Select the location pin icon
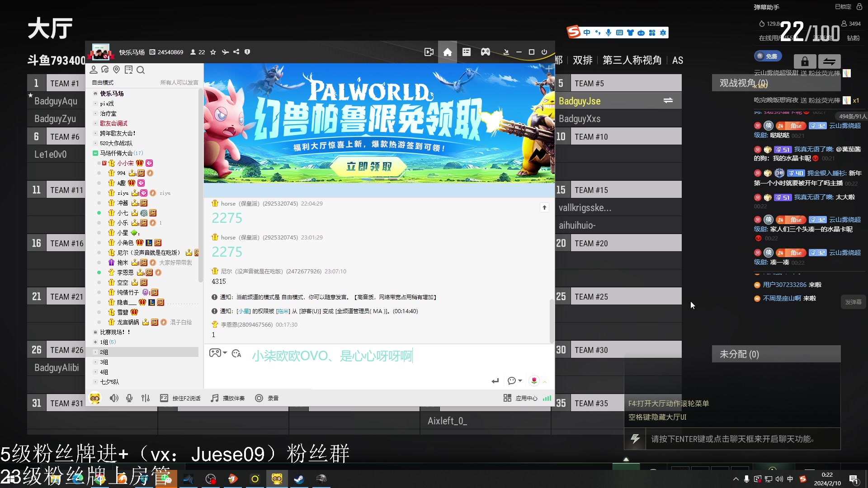 tap(117, 70)
